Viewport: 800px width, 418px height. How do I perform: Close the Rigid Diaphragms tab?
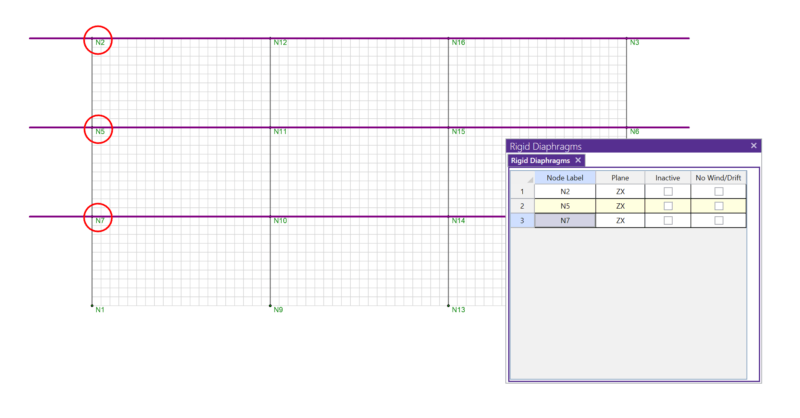578,160
